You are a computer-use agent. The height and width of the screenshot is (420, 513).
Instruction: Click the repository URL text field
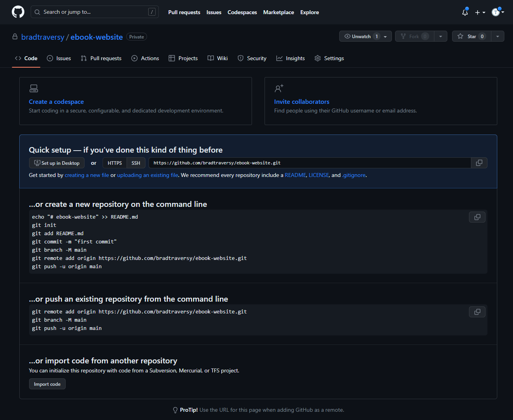point(310,163)
